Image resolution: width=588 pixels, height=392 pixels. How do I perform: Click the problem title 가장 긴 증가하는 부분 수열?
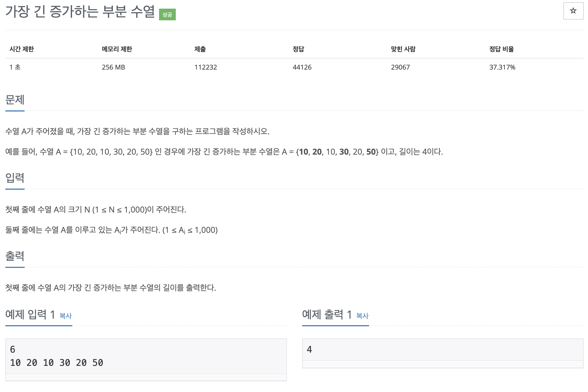pos(80,12)
